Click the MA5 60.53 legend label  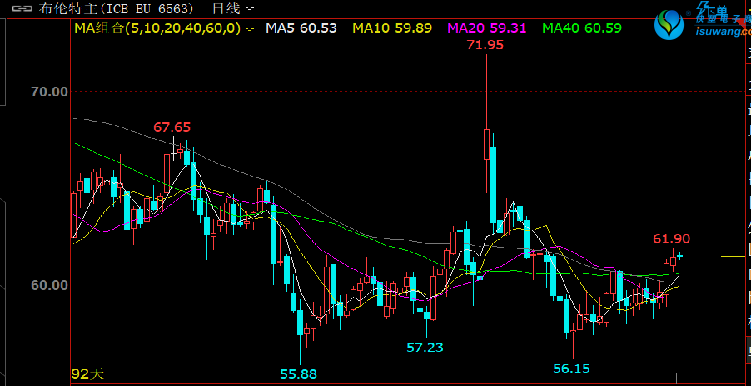[301, 28]
